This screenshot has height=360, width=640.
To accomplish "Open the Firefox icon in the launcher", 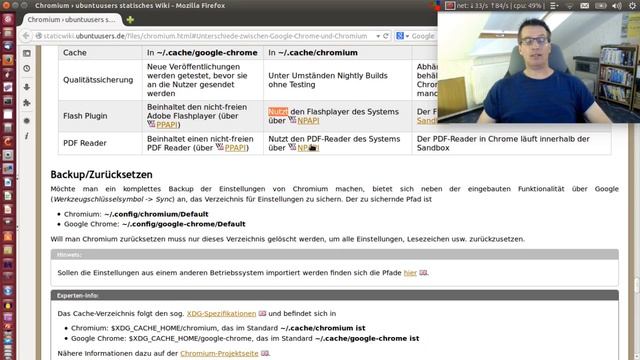I will click(8, 60).
